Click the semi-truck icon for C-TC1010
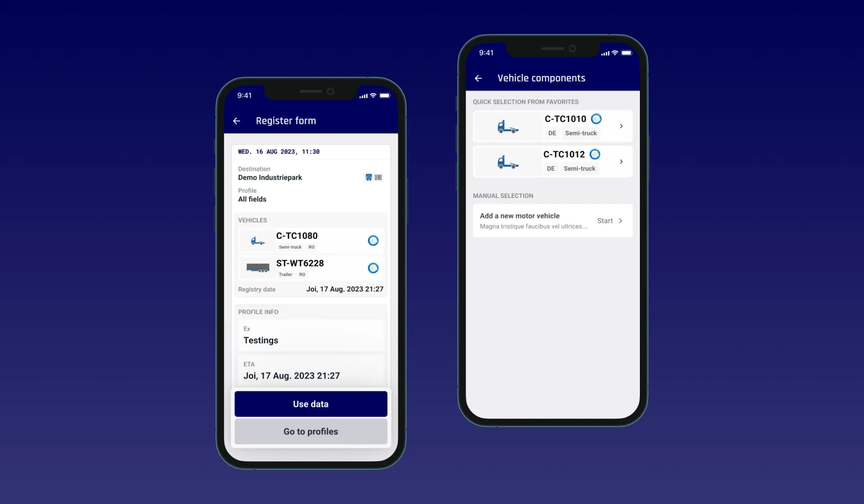Image resolution: width=864 pixels, height=504 pixels. coord(506,125)
